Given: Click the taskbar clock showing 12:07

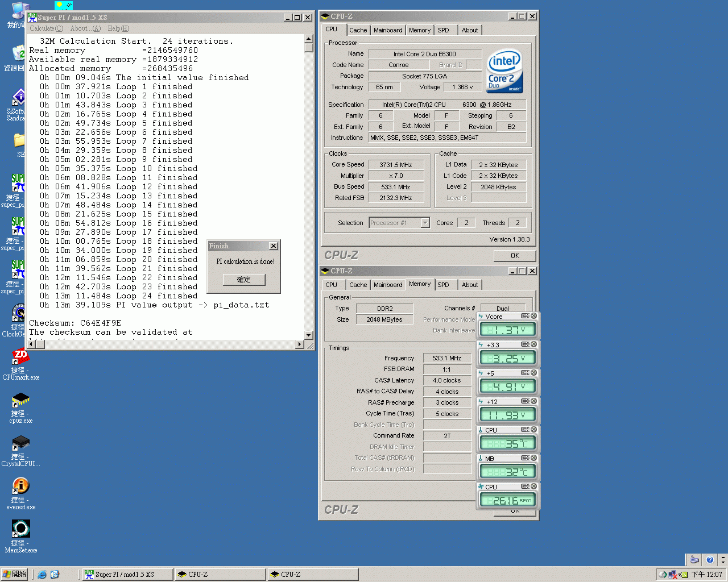Looking at the screenshot, I should click(x=707, y=575).
